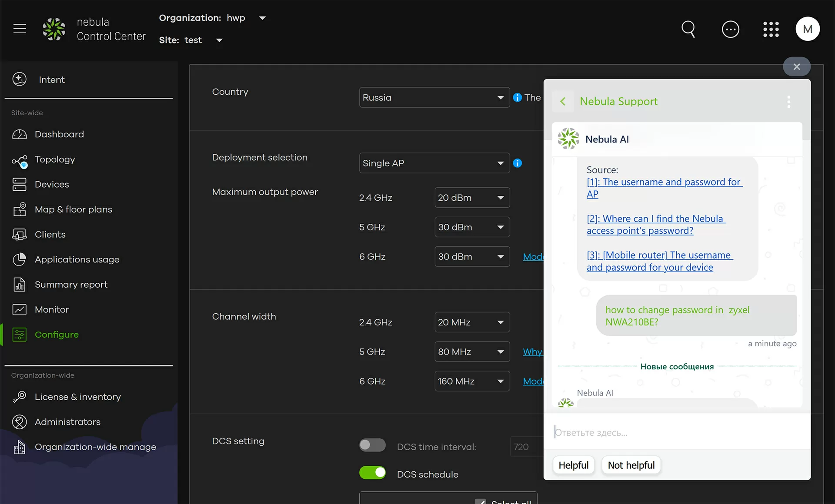The width and height of the screenshot is (835, 504).
Task: Click the Nebula AI chat header
Action: tap(677, 139)
